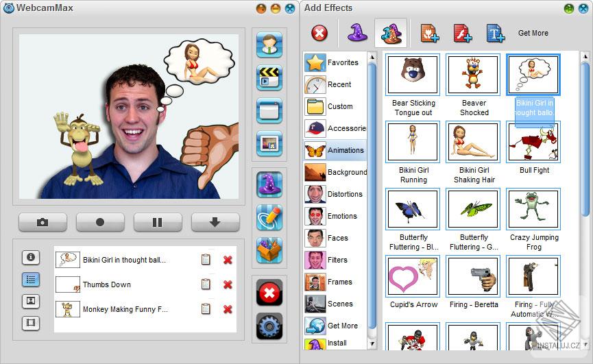Select the Cupid's Arrow effect
This screenshot has height=364, width=593.
(413, 276)
